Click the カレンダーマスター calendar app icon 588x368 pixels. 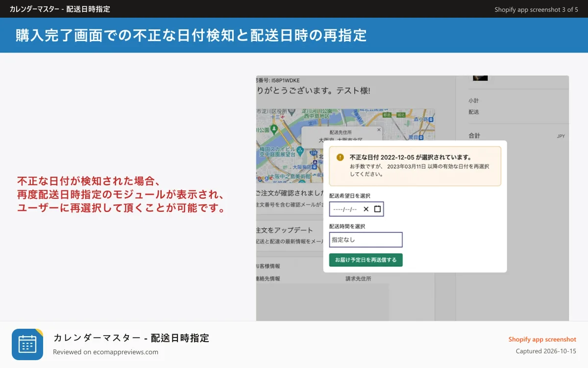point(27,344)
